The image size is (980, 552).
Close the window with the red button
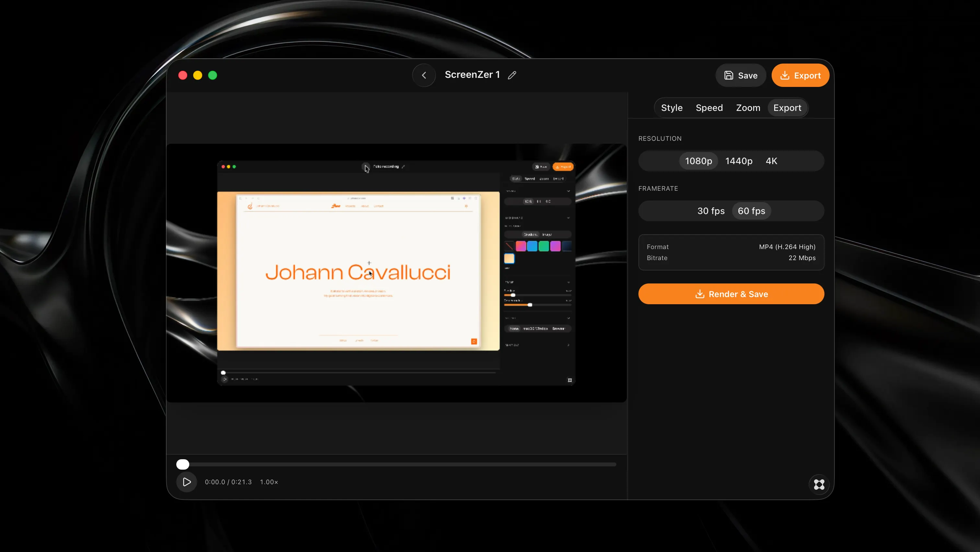(x=182, y=75)
